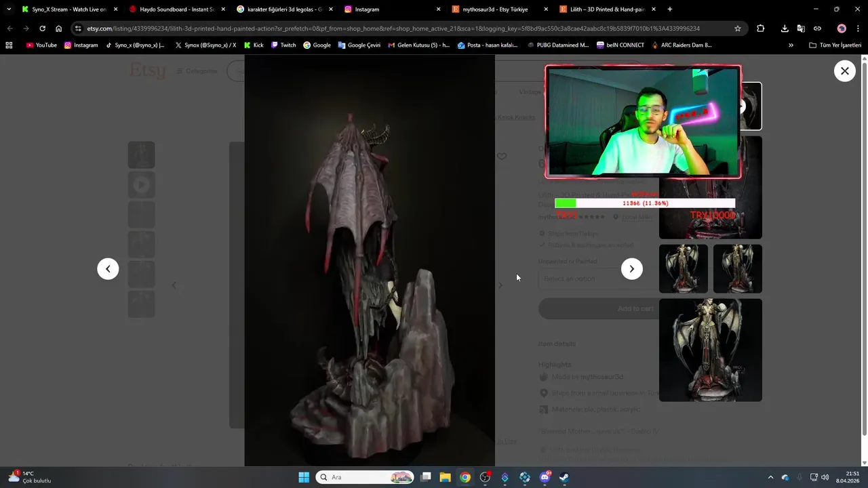Reload the current Etsy page
Viewport: 868px width, 488px height.
tap(42, 28)
